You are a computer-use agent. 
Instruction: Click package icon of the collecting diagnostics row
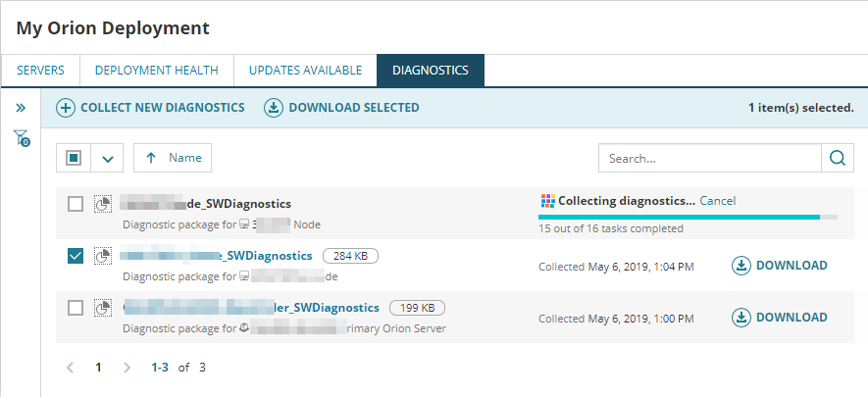[x=102, y=204]
